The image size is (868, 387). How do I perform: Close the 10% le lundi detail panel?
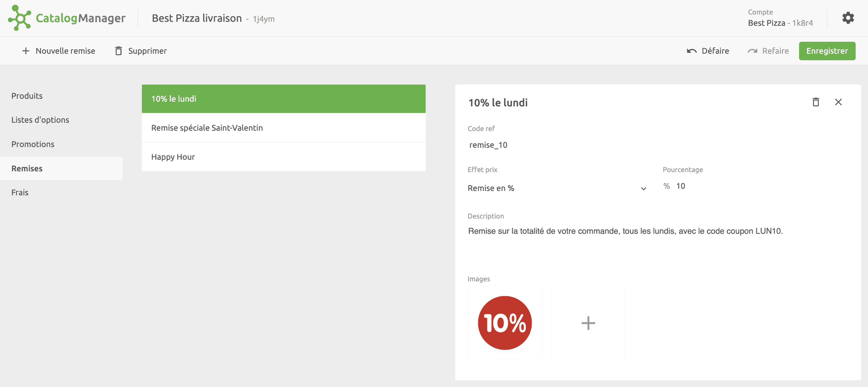pos(838,102)
